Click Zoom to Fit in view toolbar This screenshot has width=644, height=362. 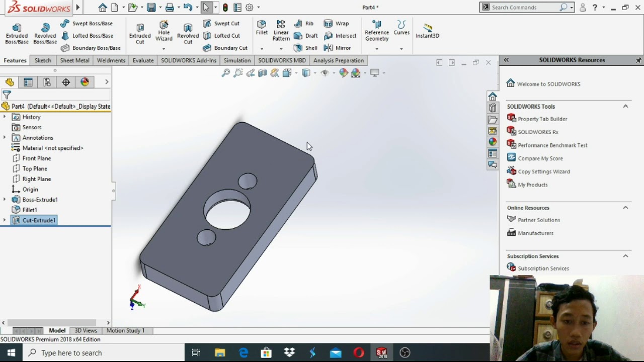click(226, 73)
